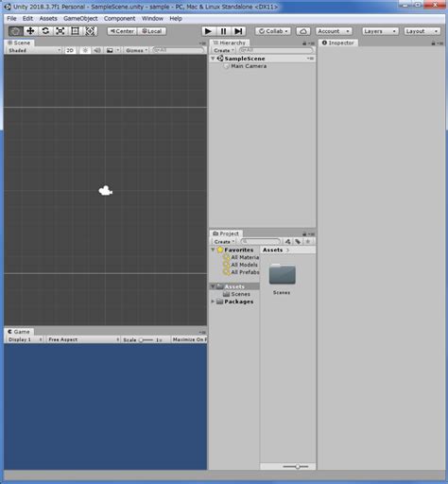Click Play button
448x484 pixels.
(x=208, y=31)
